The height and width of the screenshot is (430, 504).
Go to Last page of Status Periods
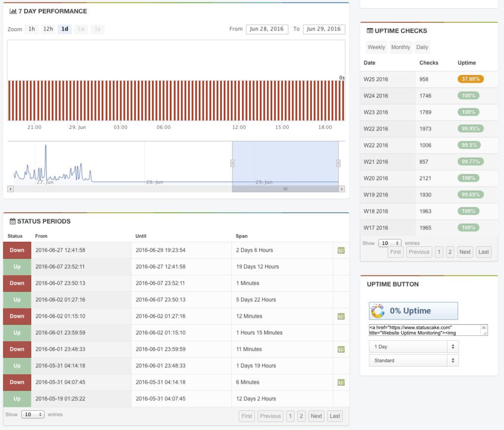(335, 416)
